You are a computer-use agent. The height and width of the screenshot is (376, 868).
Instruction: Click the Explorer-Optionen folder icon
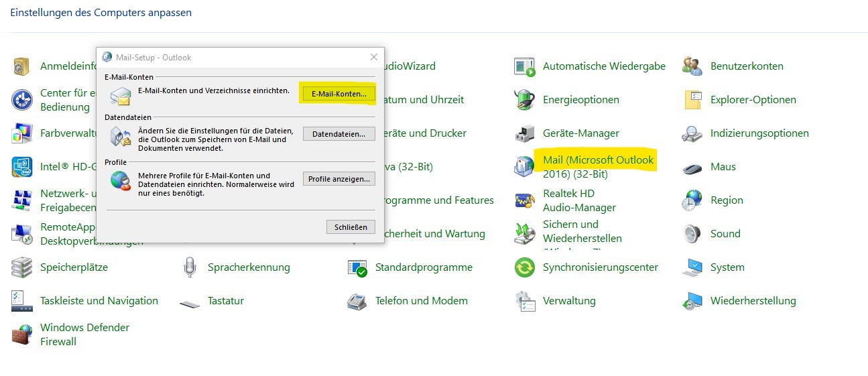tap(692, 100)
